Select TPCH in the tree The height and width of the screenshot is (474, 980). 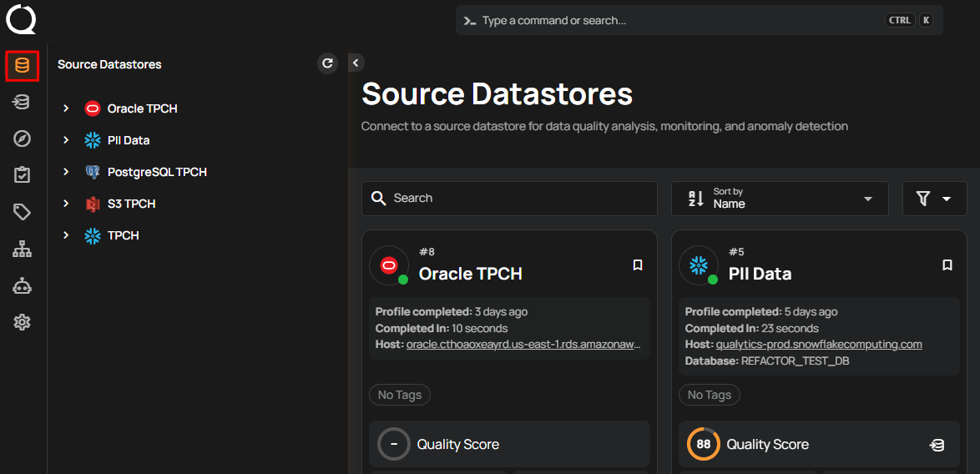coord(123,235)
